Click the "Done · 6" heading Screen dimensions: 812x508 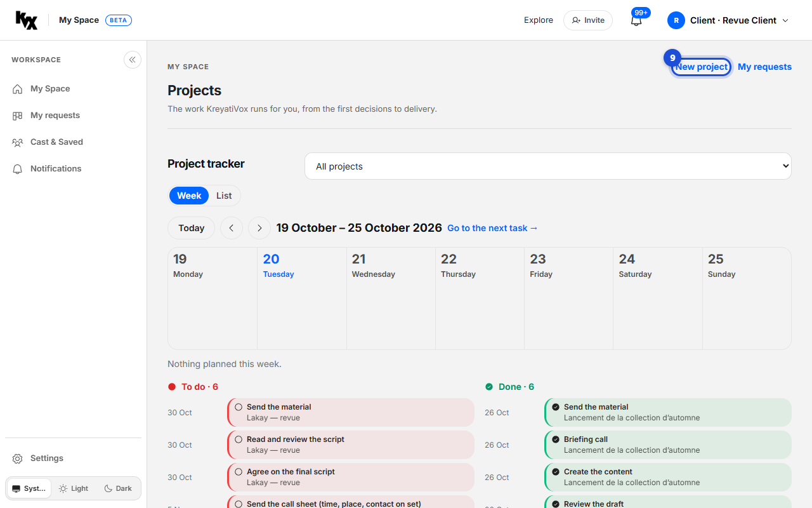[510, 387]
